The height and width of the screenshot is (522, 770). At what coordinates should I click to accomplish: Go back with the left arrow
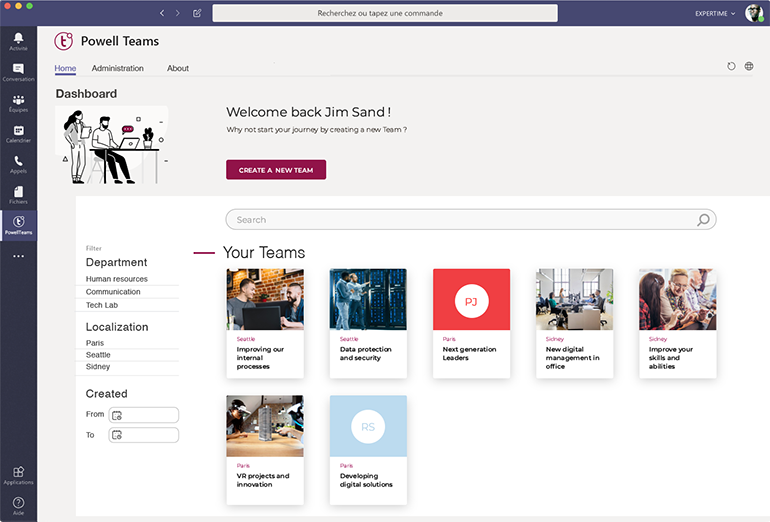pyautogui.click(x=162, y=13)
